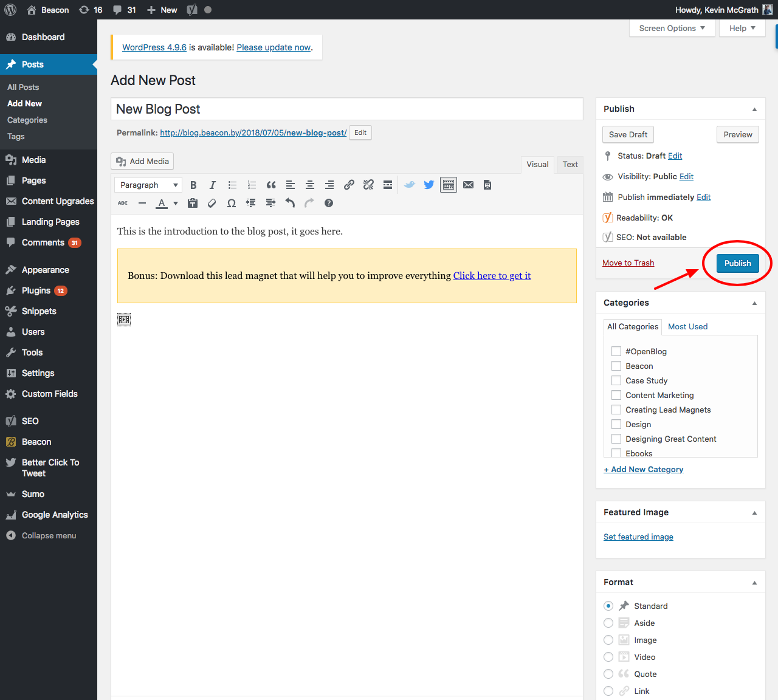This screenshot has height=700, width=778.
Task: Collapse the Categories meta box
Action: click(x=754, y=303)
